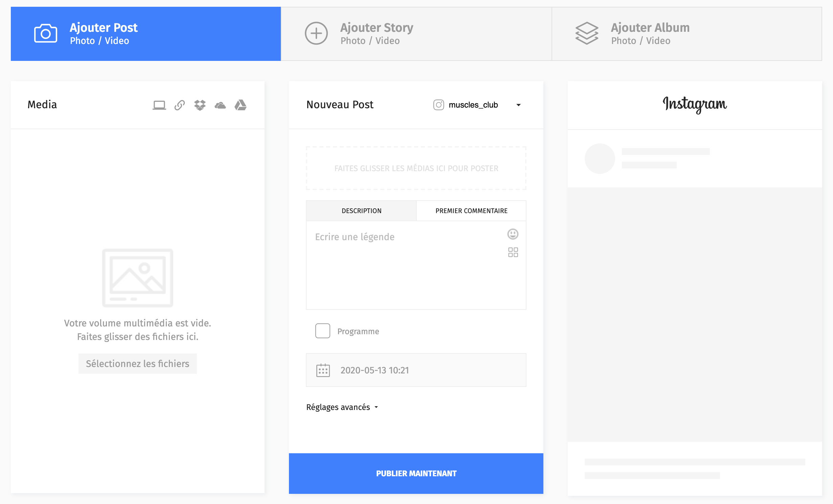Click the schedule date field 2020-05-13 10:21
This screenshot has width=833, height=504.
click(x=416, y=370)
